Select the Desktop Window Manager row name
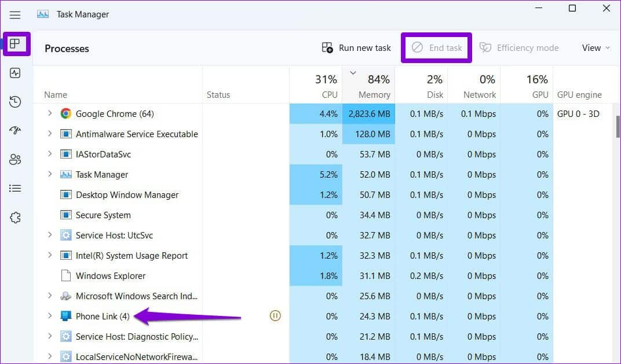The height and width of the screenshot is (364, 621). point(127,195)
